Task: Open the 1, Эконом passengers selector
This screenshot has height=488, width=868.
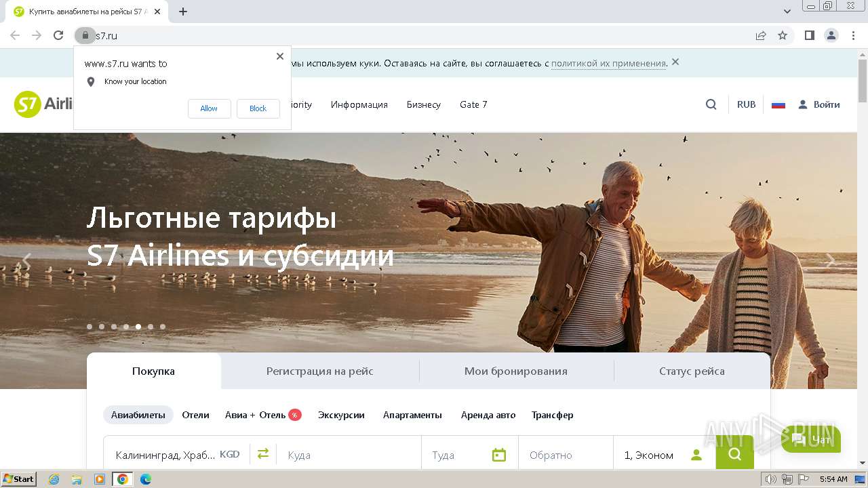Action: click(x=665, y=455)
